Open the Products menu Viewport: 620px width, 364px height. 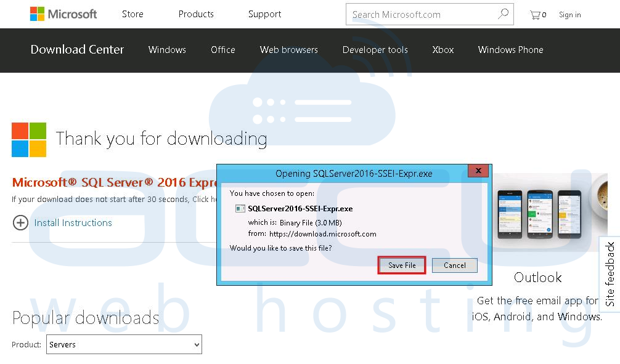(x=196, y=14)
